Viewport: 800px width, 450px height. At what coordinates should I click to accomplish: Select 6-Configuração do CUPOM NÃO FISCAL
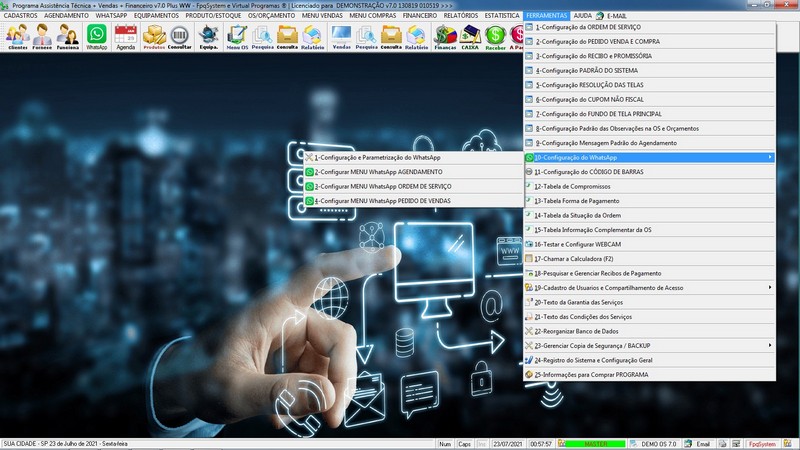pos(649,99)
